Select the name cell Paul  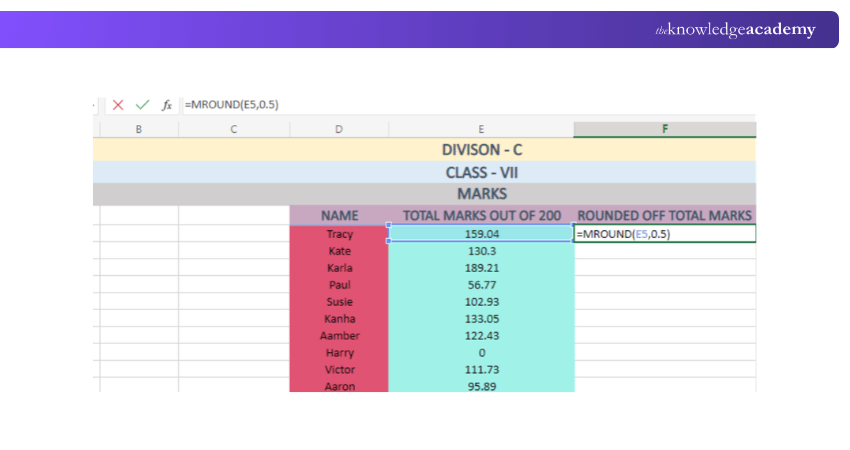click(x=339, y=285)
